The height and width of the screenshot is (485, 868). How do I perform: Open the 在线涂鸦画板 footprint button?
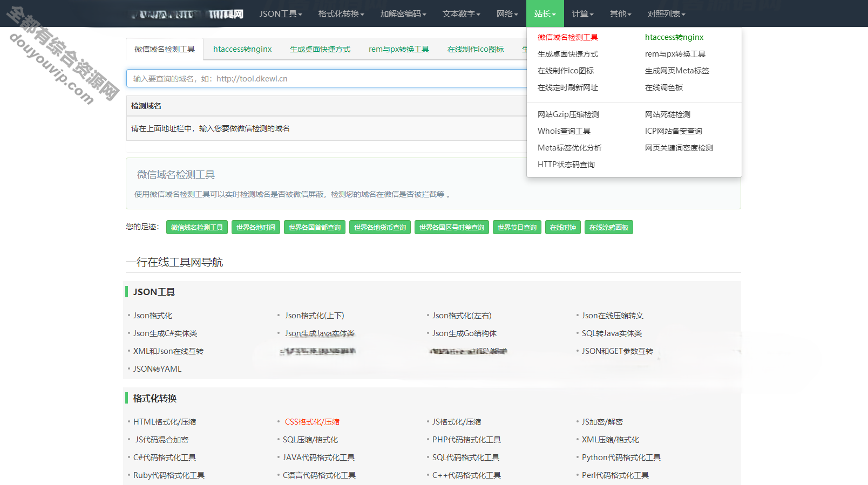point(609,227)
